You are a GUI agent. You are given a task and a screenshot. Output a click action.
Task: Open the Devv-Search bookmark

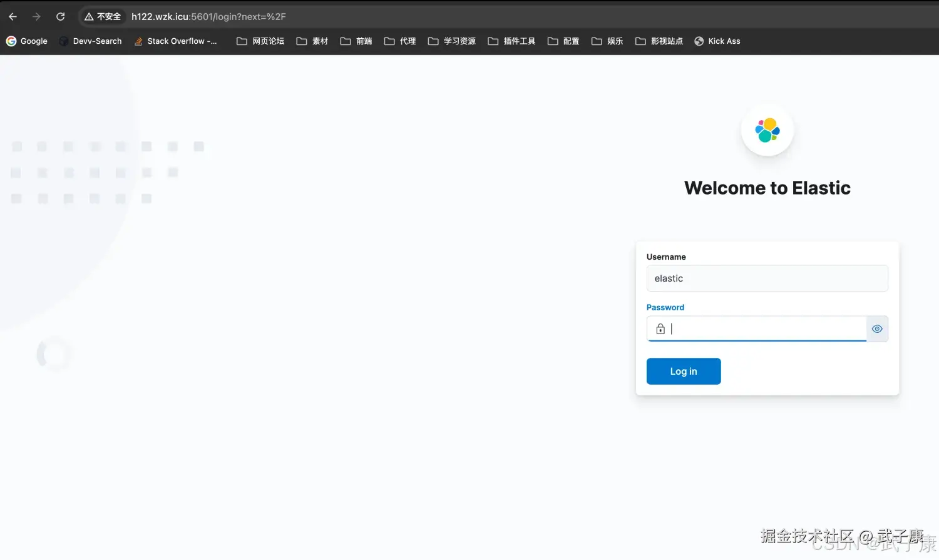[x=91, y=41]
